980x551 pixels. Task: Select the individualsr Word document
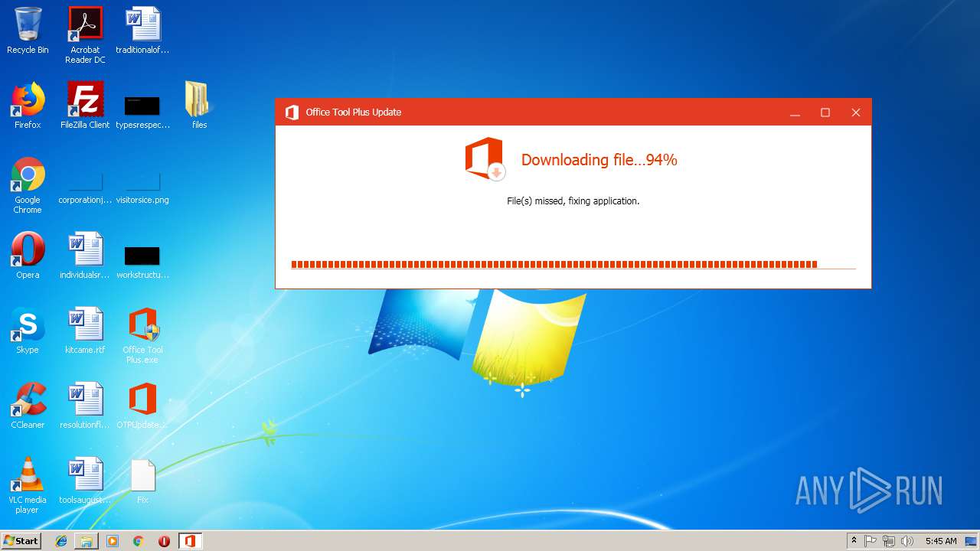85,256
